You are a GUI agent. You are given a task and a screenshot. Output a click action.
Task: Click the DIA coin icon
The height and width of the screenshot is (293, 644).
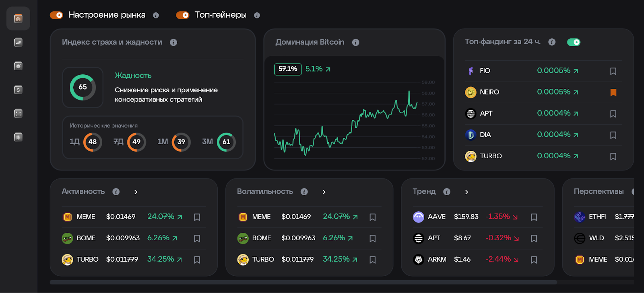(471, 135)
